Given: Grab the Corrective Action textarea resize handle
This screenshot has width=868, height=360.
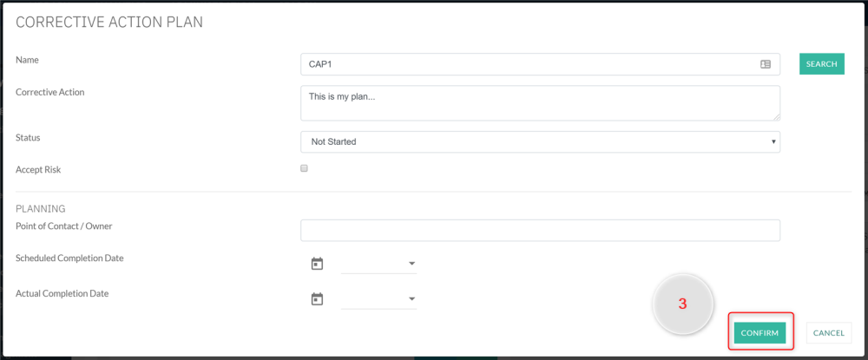Looking at the screenshot, I should click(775, 115).
